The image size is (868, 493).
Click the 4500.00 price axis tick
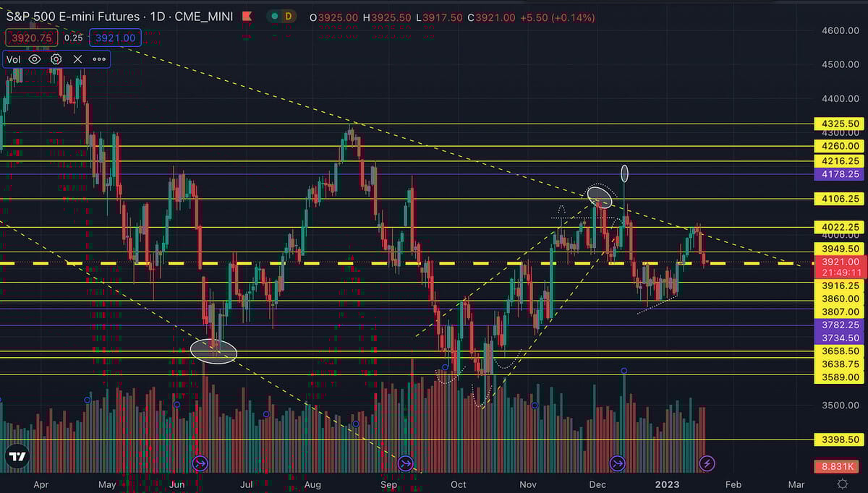[x=839, y=64]
